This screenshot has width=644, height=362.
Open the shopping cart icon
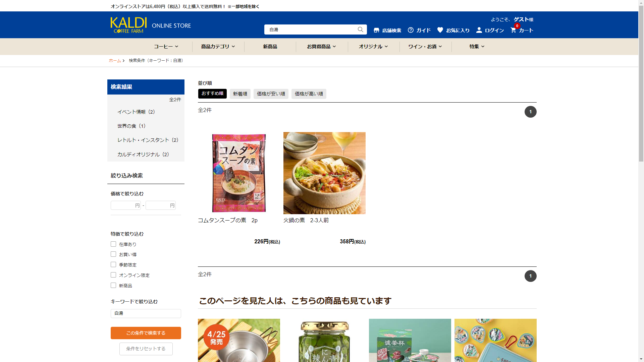pos(513,30)
